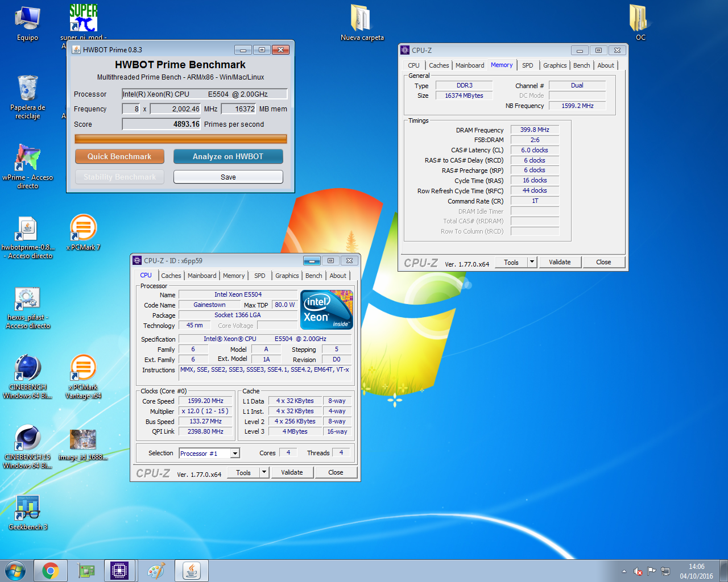Click Core Speed value 1599.20 MHz

(x=205, y=401)
